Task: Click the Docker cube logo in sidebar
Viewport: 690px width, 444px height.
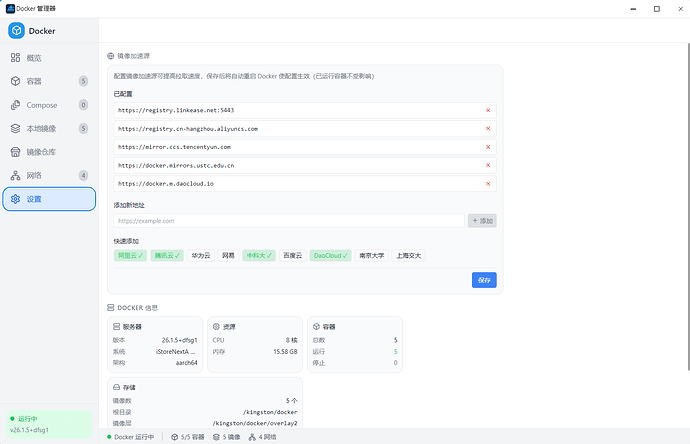Action: (16, 31)
